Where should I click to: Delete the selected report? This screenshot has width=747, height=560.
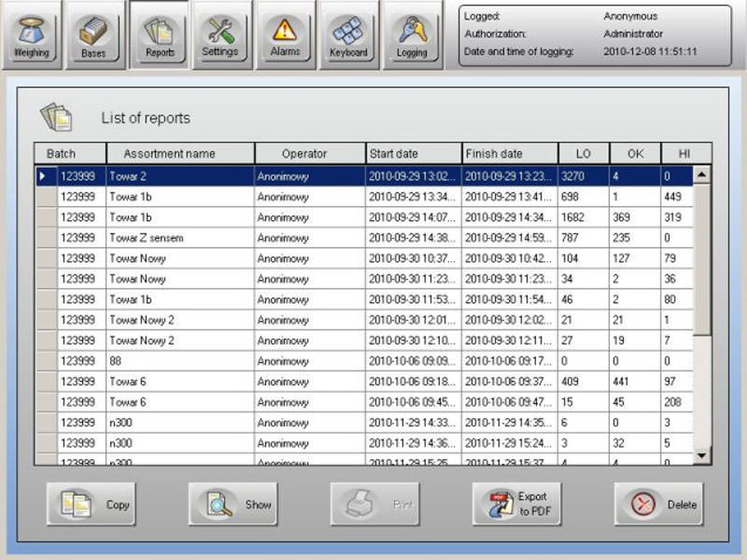click(658, 503)
